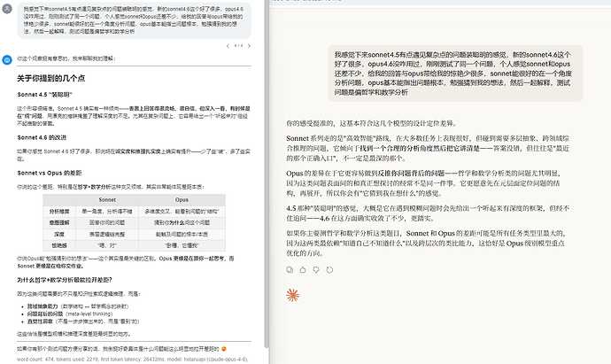Click Claude paragraph starting '如果你主要测哲学'
The height and width of the screenshot is (364, 611).
[x=428, y=244]
